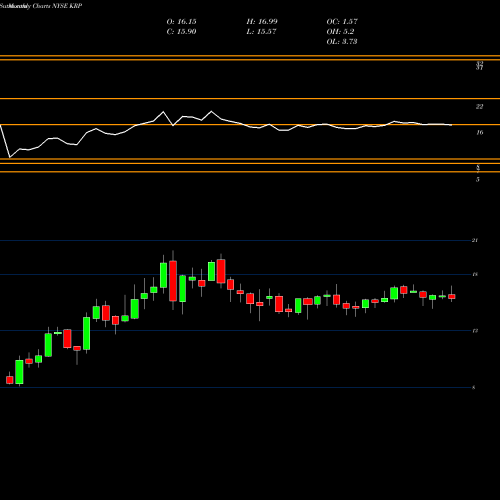
Task: Click the '5' label below orange lines
Action: pyautogui.click(x=478, y=180)
